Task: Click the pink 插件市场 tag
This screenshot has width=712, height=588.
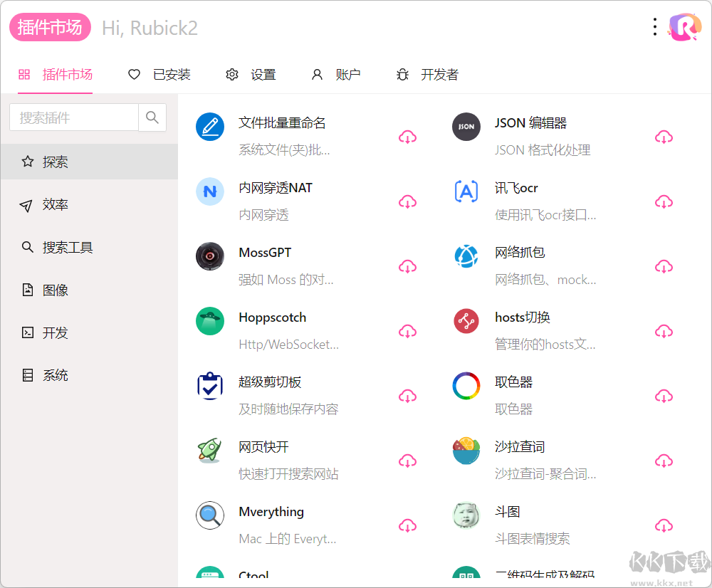Action: 50,27
